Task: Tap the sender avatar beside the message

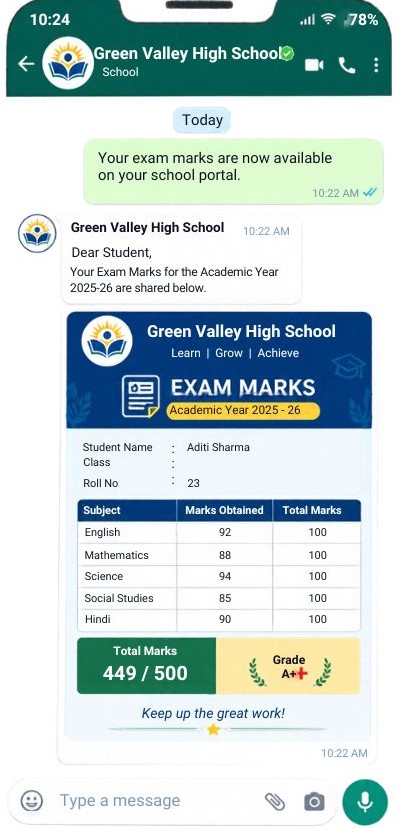Action: [37, 233]
